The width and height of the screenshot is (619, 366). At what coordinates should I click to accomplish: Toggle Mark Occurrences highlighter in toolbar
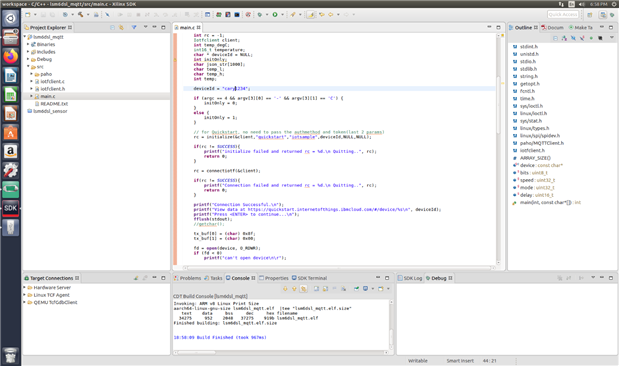tap(311, 15)
